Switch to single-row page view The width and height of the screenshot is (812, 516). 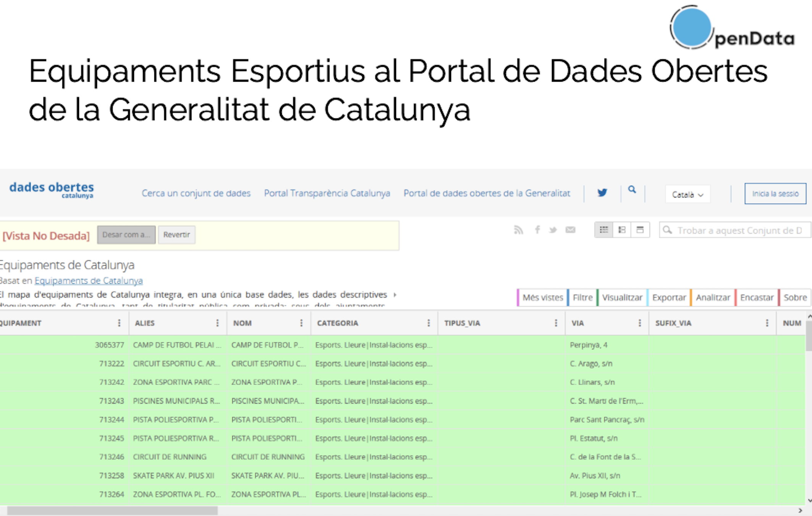640,230
